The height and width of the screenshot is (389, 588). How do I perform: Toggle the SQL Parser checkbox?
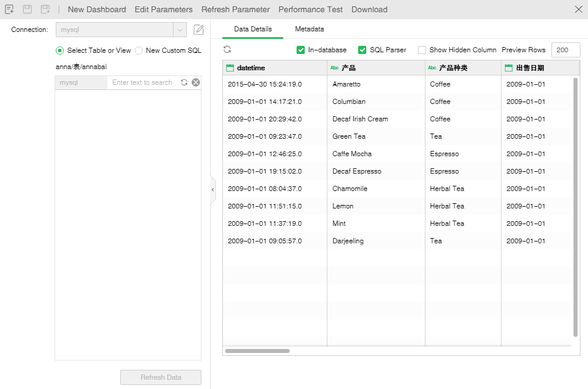pos(362,50)
